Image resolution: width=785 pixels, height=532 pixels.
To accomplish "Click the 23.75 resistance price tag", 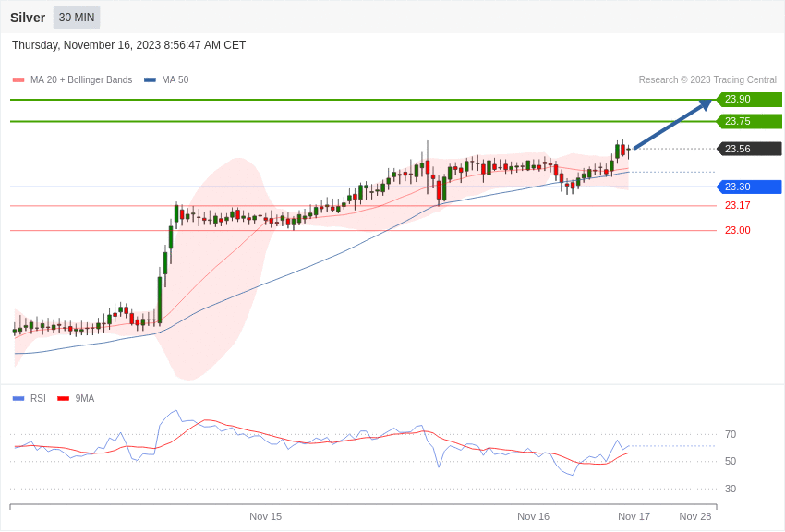I will 749,121.
